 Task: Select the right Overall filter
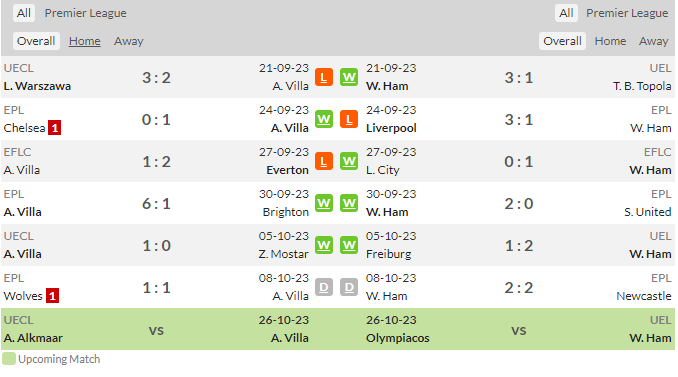point(562,41)
